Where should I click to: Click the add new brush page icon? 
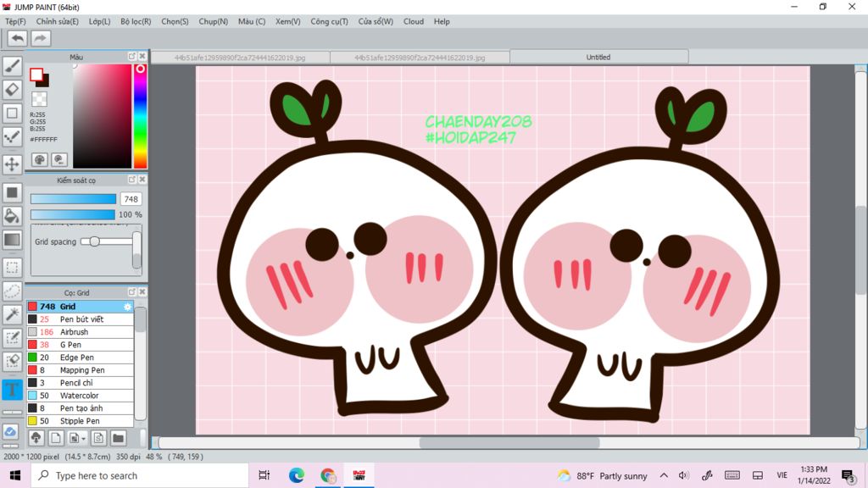pos(55,438)
